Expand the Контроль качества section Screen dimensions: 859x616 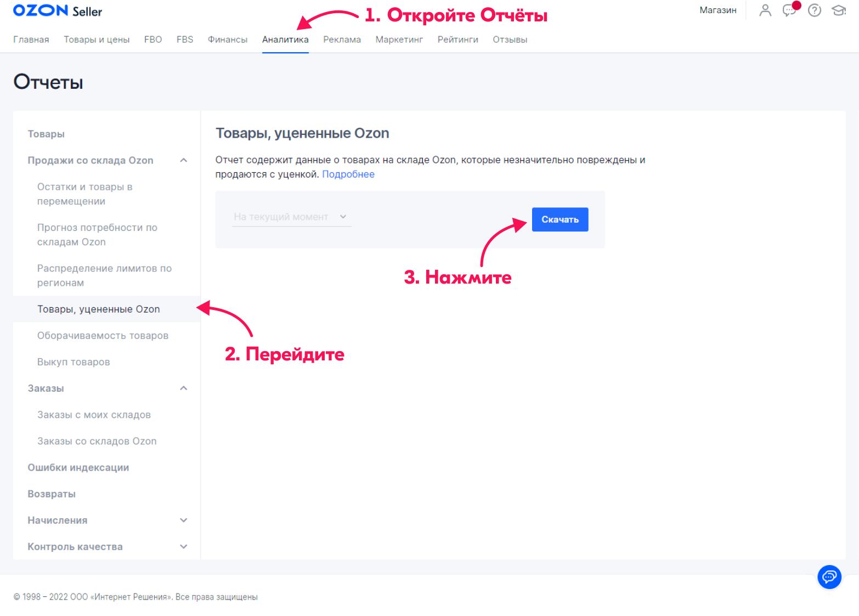(184, 546)
